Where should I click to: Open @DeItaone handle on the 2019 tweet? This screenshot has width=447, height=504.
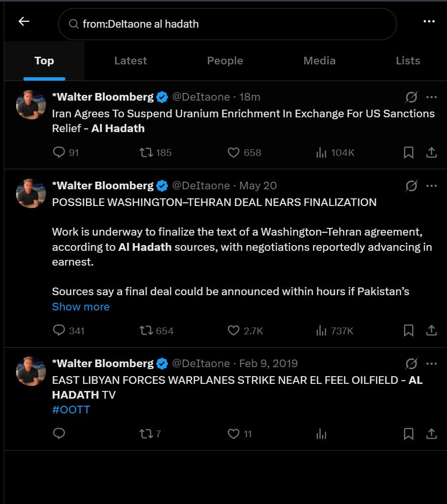point(201,363)
